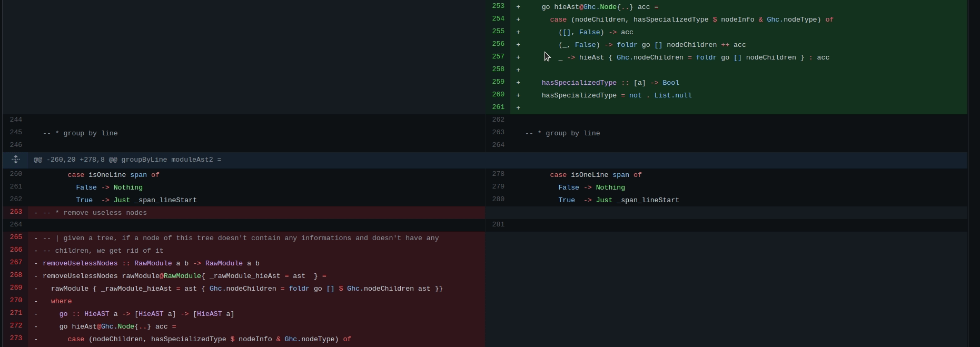The height and width of the screenshot is (347, 980).
Task: Click deleted line number 272
Action: tap(15, 326)
